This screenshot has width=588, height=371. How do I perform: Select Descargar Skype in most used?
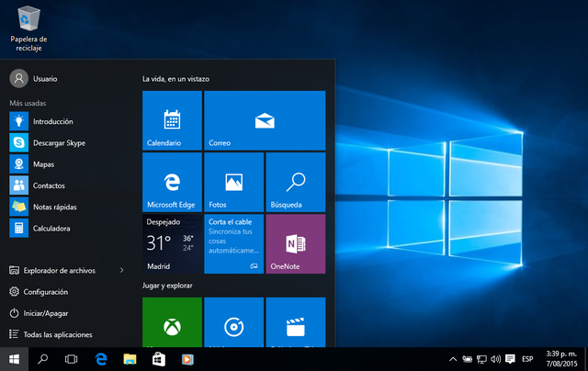47,142
